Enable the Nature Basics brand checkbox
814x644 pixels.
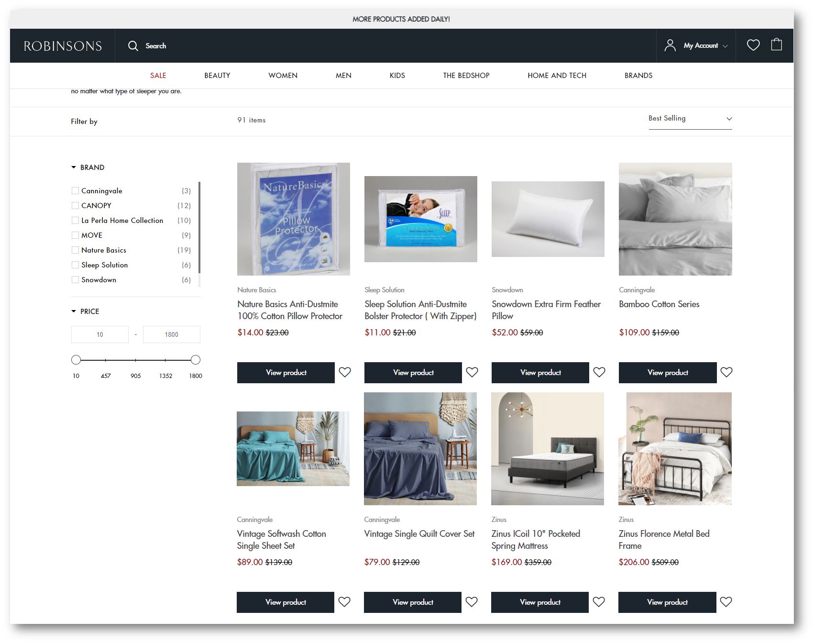(75, 250)
